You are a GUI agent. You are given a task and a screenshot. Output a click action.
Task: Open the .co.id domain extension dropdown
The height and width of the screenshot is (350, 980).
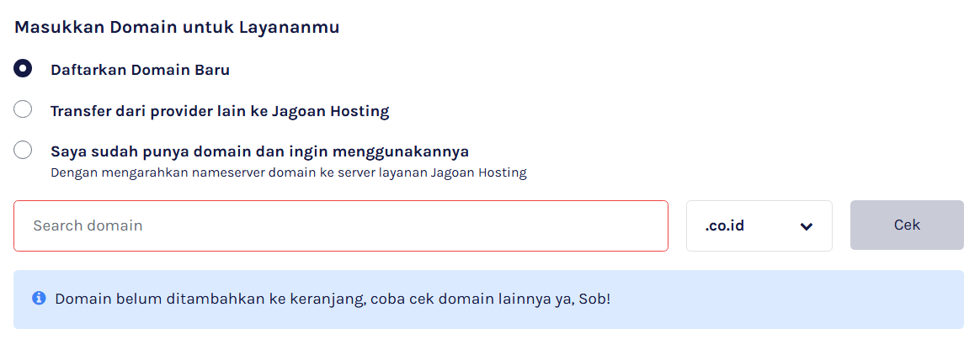click(x=759, y=225)
